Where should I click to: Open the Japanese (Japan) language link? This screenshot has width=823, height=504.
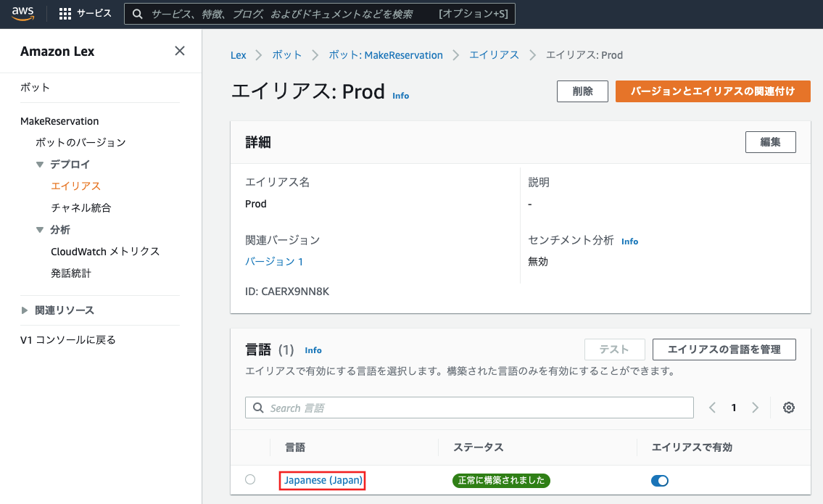point(323,480)
